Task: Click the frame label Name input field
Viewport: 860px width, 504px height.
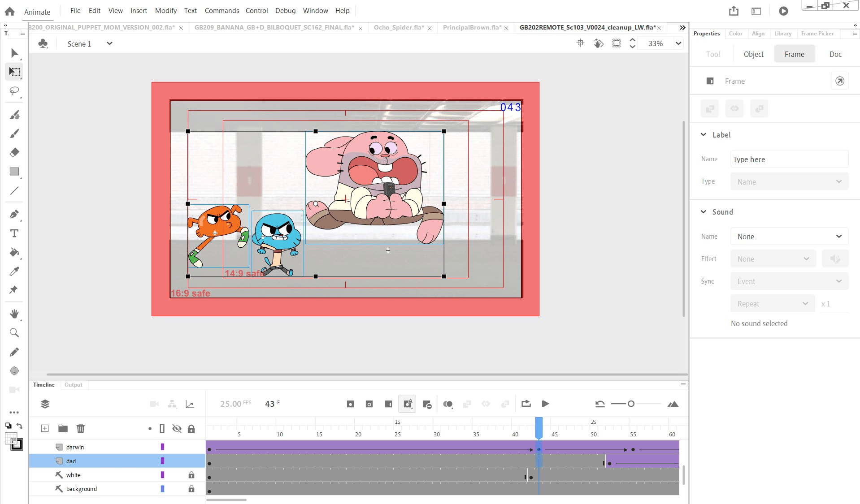Action: pyautogui.click(x=789, y=159)
